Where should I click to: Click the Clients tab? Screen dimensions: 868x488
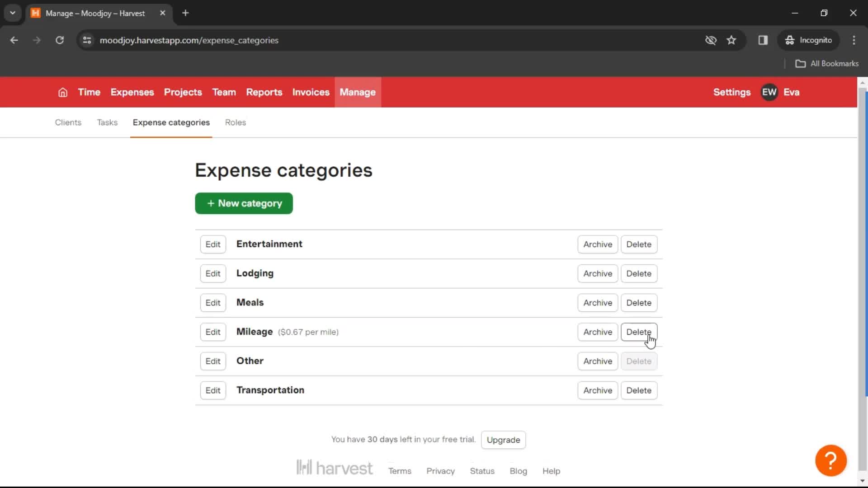(x=68, y=122)
